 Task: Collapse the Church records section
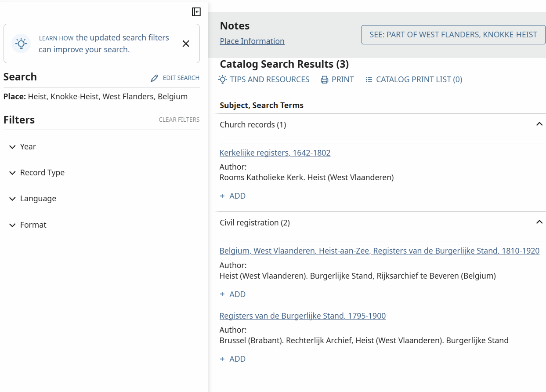tap(539, 124)
